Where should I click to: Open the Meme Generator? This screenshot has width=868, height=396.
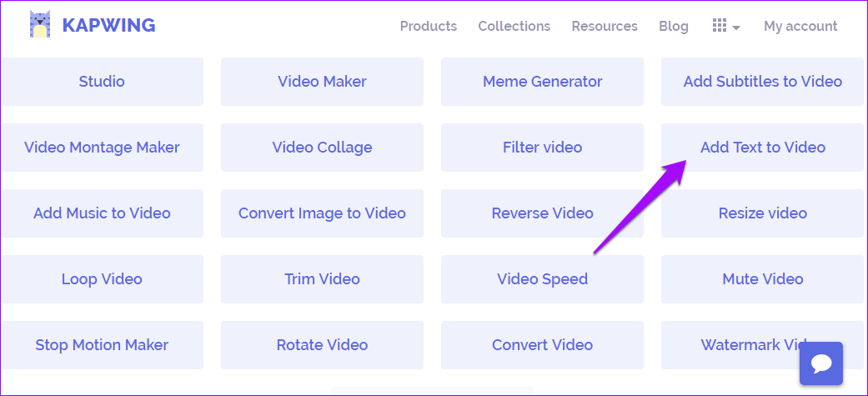coord(543,82)
